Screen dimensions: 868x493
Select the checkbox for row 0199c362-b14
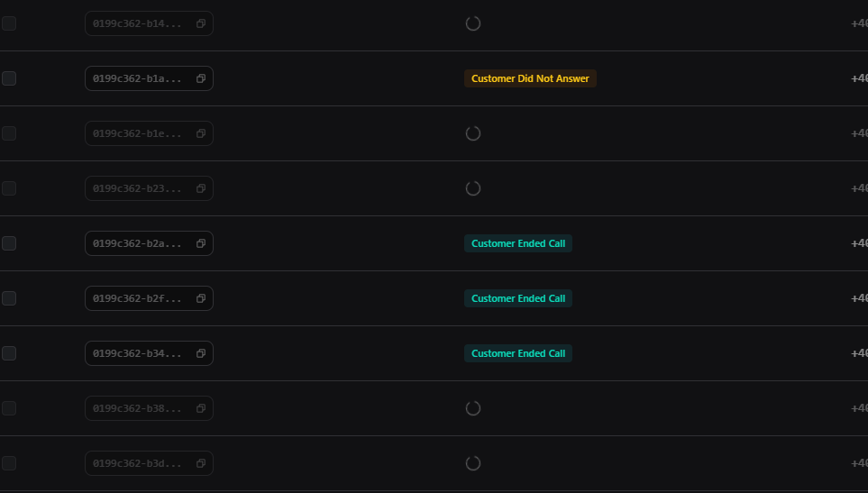pos(9,23)
